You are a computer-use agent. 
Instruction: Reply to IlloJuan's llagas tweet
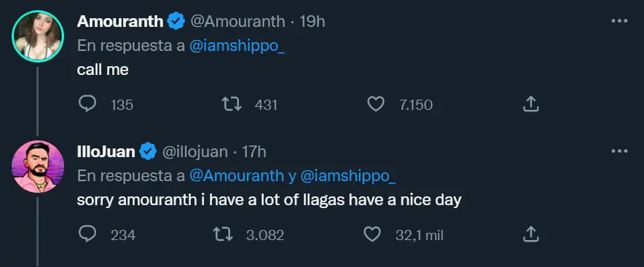click(87, 234)
